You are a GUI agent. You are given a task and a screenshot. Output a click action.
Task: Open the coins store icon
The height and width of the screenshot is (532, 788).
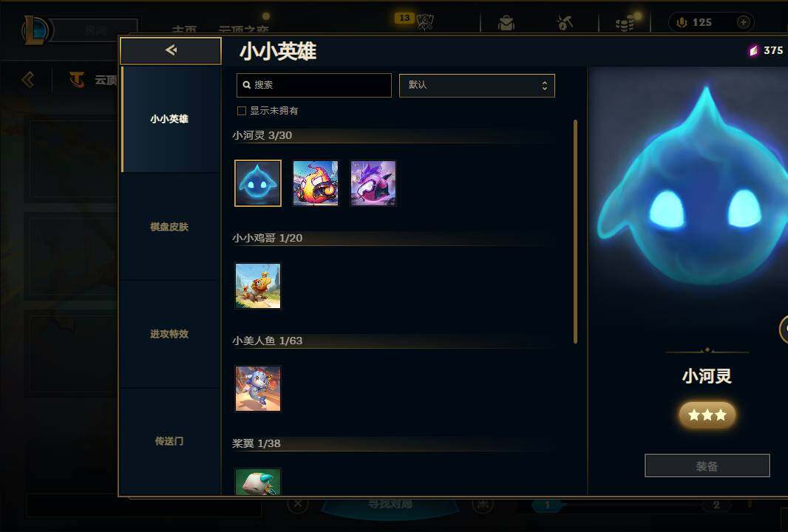(625, 23)
